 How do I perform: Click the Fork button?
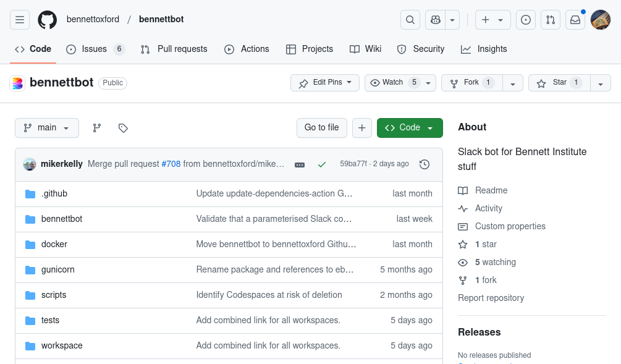click(x=472, y=83)
